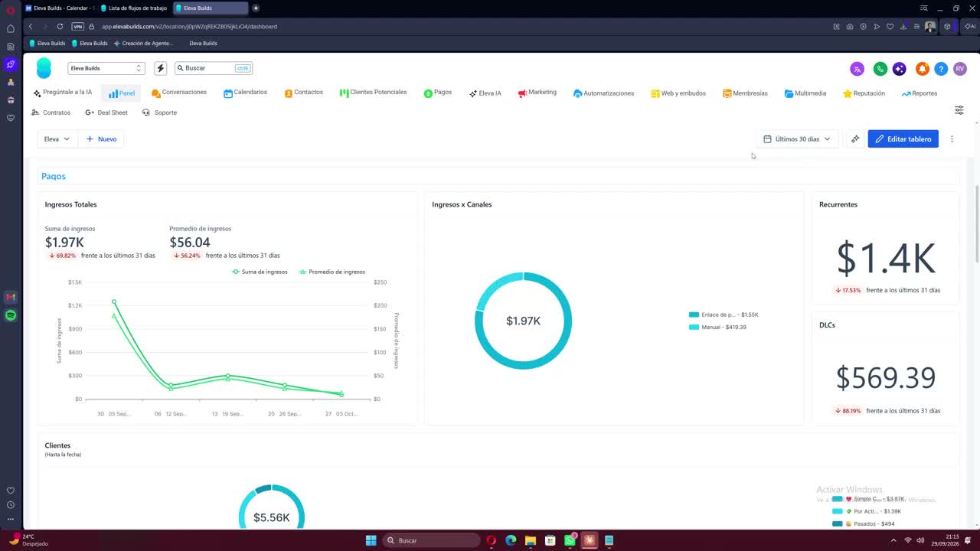Toggle the Enlace de p... legend entry
The image size is (980, 551).
[724, 315]
